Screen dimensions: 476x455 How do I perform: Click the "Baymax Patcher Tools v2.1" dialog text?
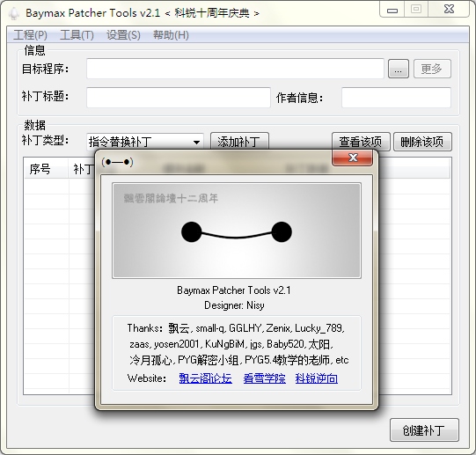[234, 290]
